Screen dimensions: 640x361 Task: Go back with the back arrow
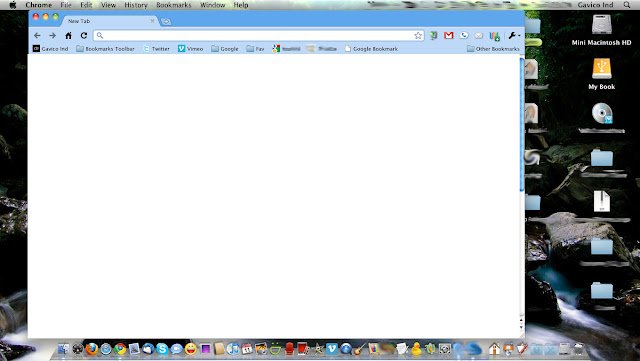tap(37, 36)
